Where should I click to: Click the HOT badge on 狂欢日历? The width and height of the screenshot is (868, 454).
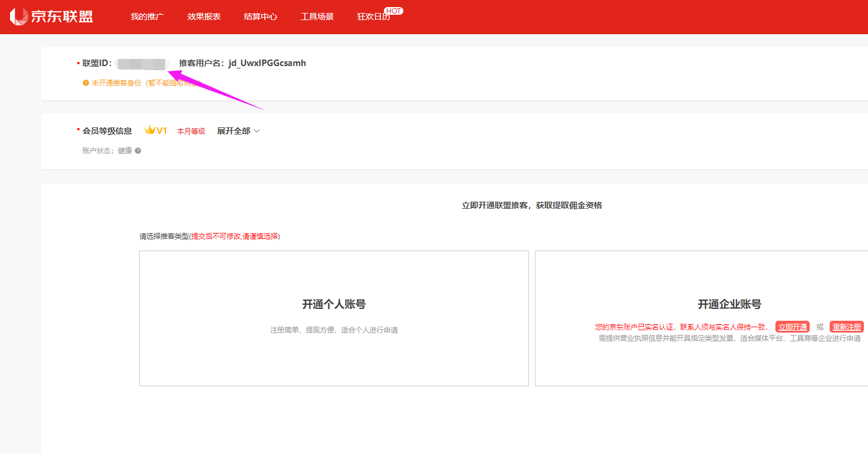[394, 11]
